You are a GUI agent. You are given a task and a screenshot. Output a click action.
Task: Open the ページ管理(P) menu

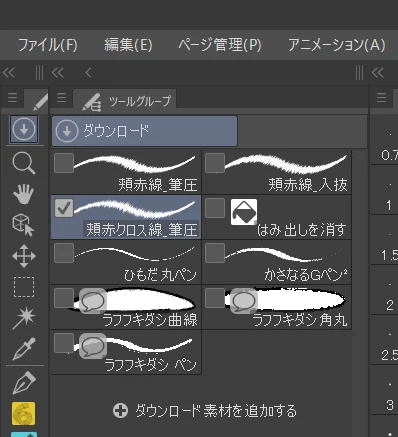219,45
